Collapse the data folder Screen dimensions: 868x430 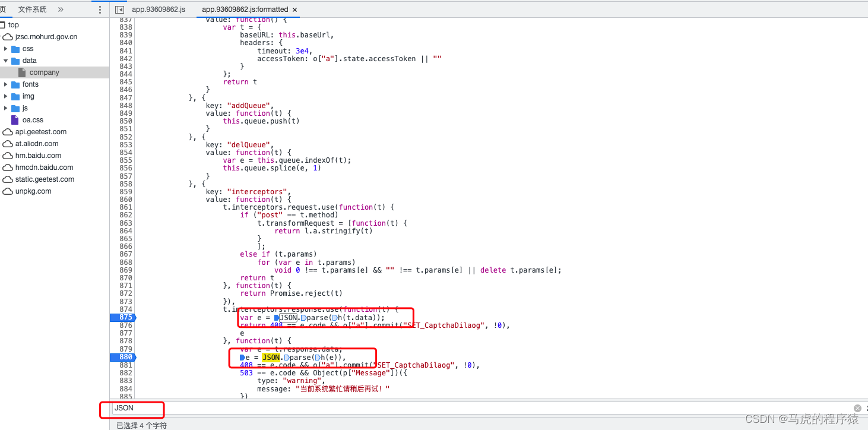6,61
